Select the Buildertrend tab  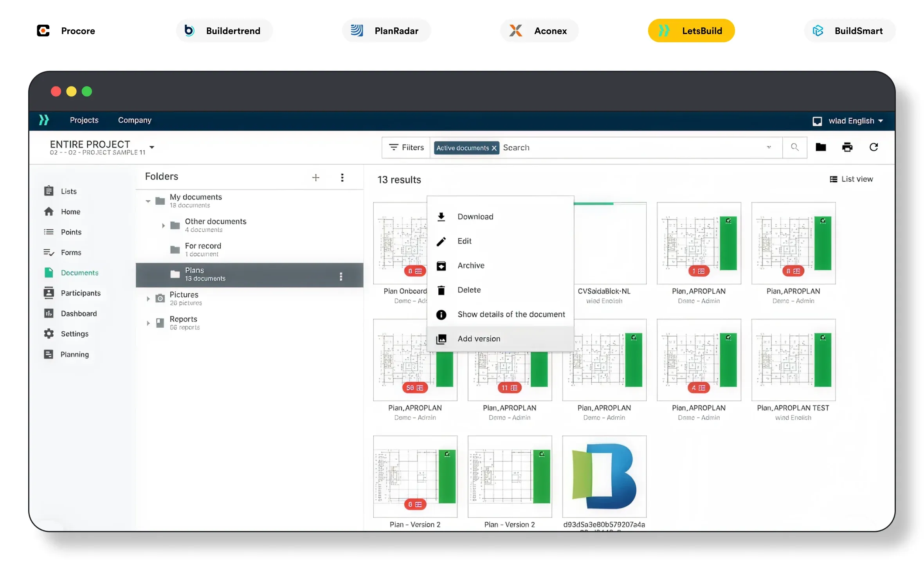[x=224, y=31]
